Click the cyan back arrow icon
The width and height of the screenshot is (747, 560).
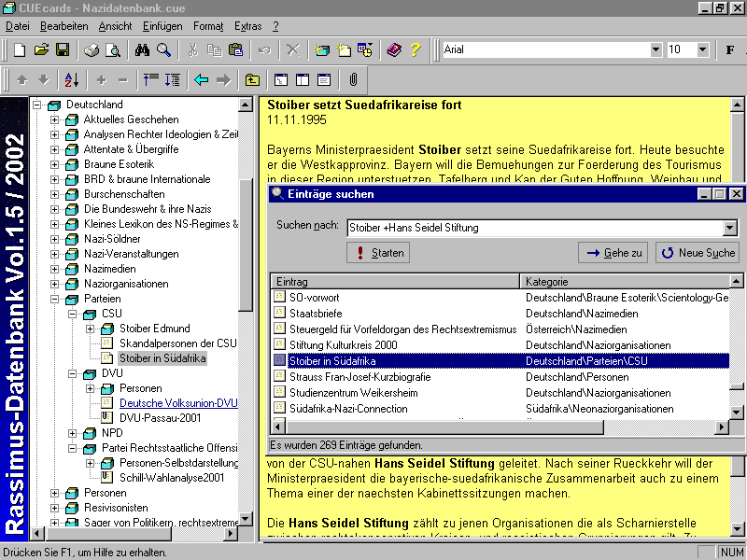(x=202, y=80)
